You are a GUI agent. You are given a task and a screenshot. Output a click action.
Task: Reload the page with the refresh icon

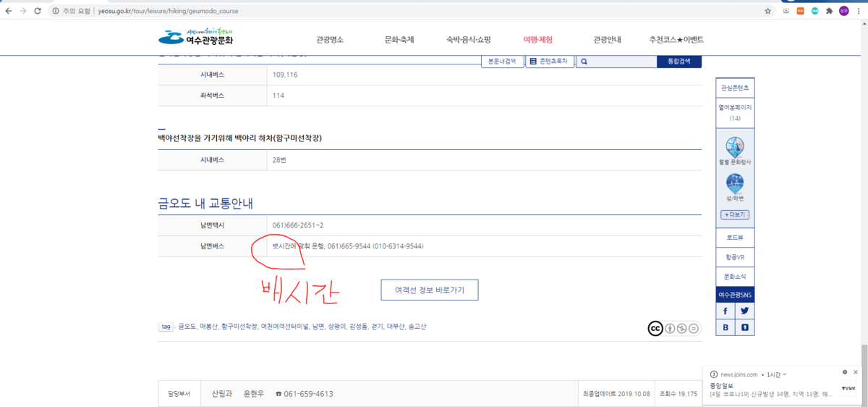pyautogui.click(x=38, y=11)
